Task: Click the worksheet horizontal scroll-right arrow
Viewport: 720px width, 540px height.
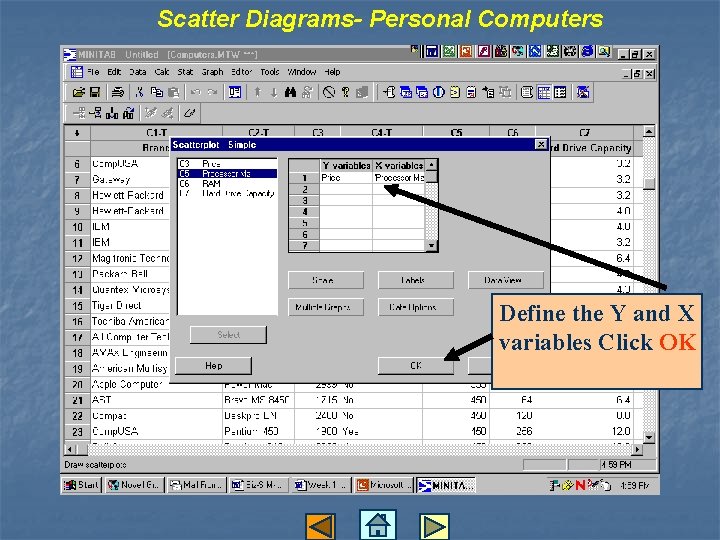Action: [x=637, y=449]
